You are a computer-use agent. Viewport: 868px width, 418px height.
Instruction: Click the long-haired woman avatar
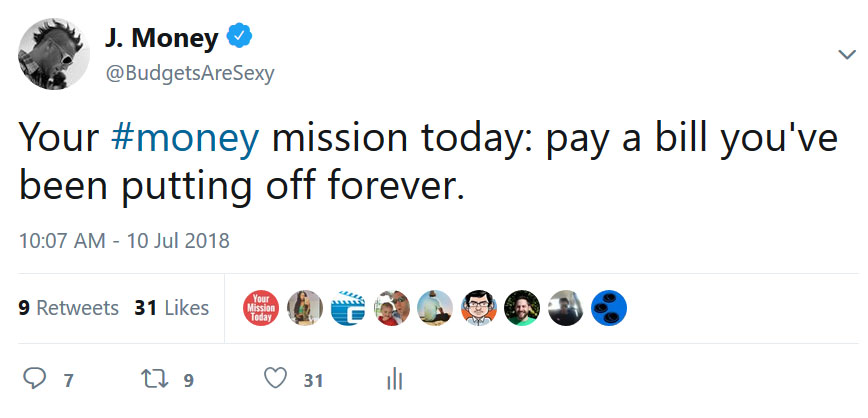[x=305, y=308]
